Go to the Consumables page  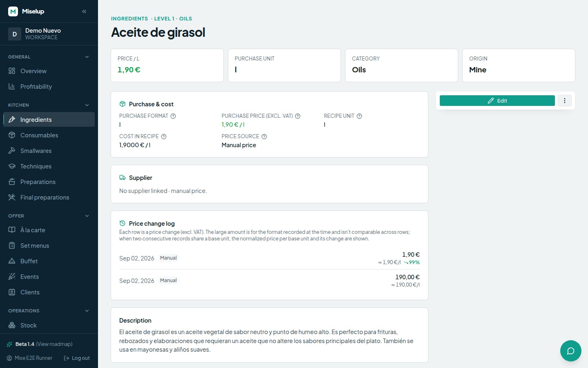point(49,135)
